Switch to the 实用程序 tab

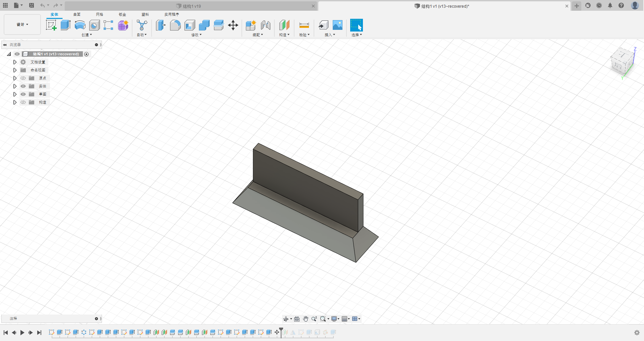(172, 14)
